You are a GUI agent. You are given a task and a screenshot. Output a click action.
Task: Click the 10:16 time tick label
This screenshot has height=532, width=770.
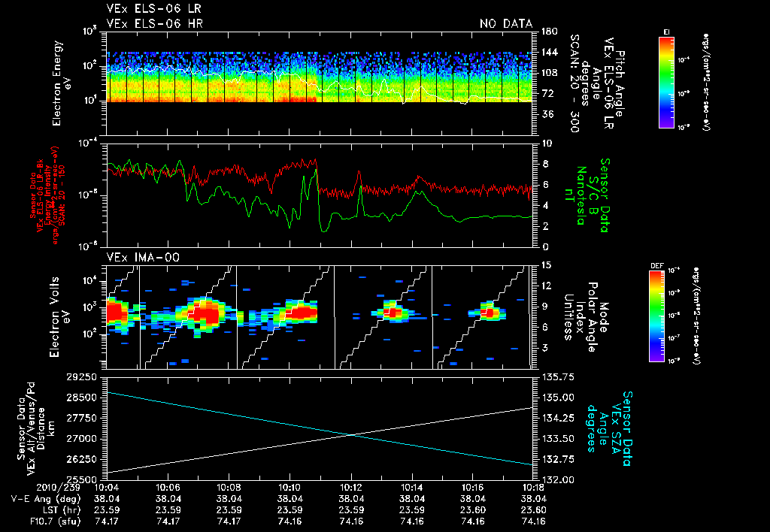click(x=473, y=488)
